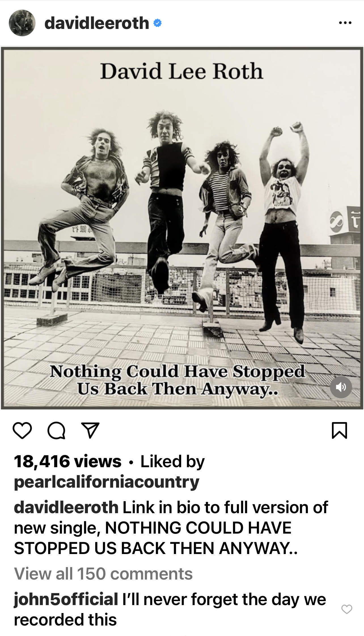Image resolution: width=364 pixels, height=636 pixels.
Task: Share the post with the paper plane icon
Action: [90, 430]
